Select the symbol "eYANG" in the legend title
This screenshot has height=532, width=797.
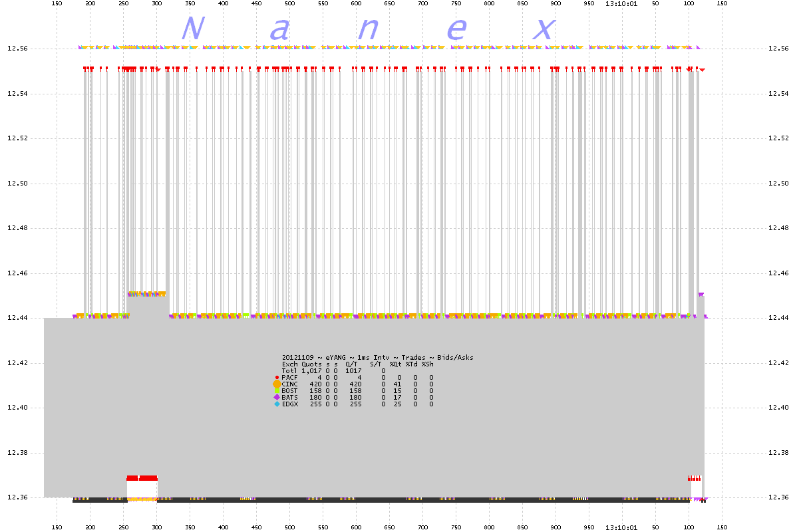pyautogui.click(x=335, y=358)
